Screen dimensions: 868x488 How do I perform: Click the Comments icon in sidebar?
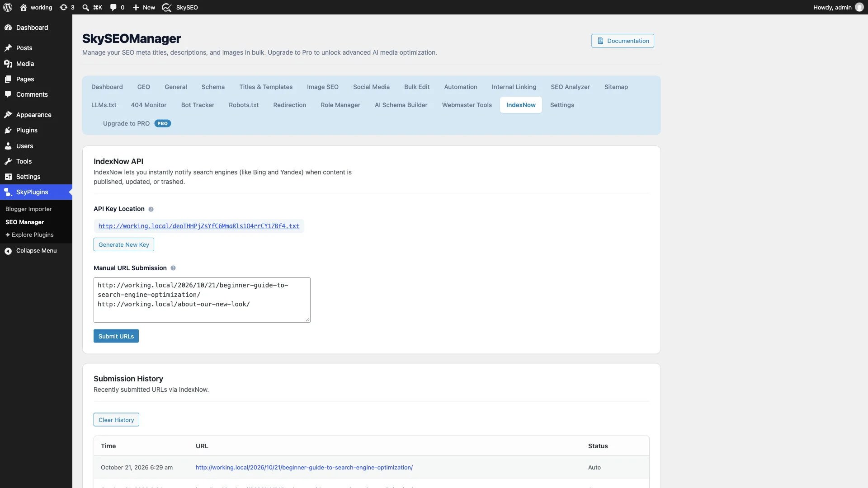8,94
